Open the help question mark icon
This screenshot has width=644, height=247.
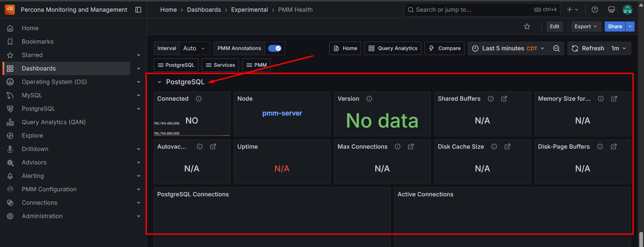(595, 10)
